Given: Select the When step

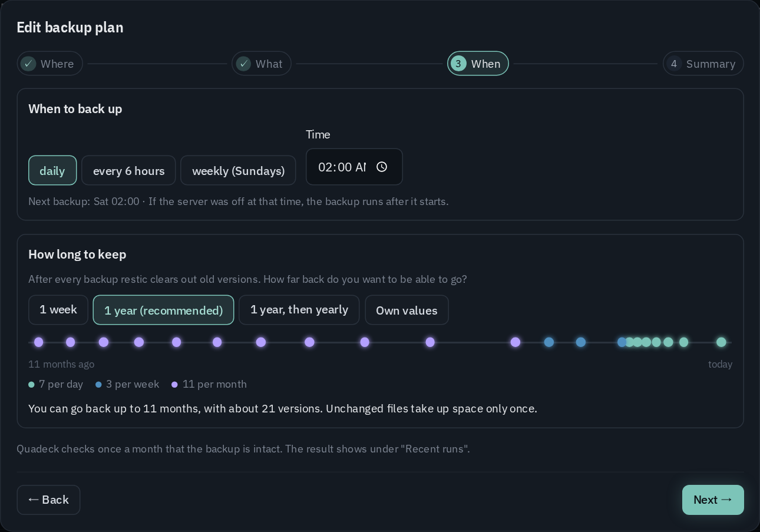Looking at the screenshot, I should [478, 64].
